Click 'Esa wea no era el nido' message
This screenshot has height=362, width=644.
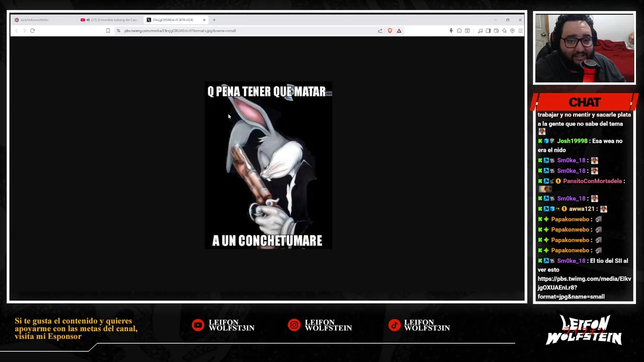coord(580,146)
